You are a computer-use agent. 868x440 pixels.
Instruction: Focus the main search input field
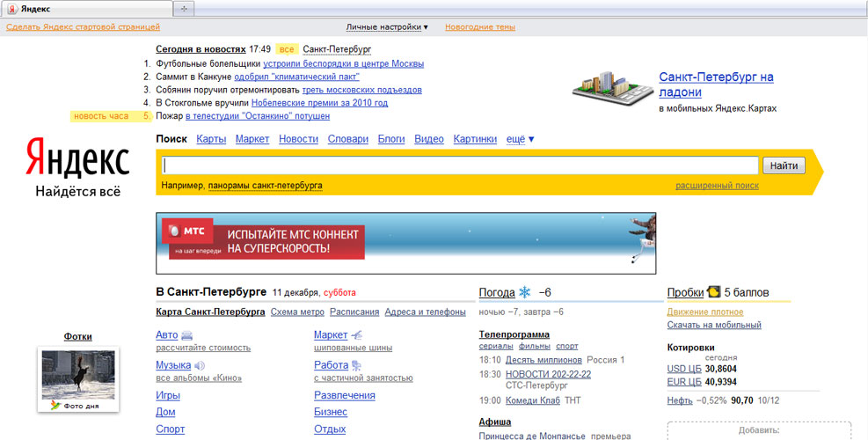click(x=459, y=165)
